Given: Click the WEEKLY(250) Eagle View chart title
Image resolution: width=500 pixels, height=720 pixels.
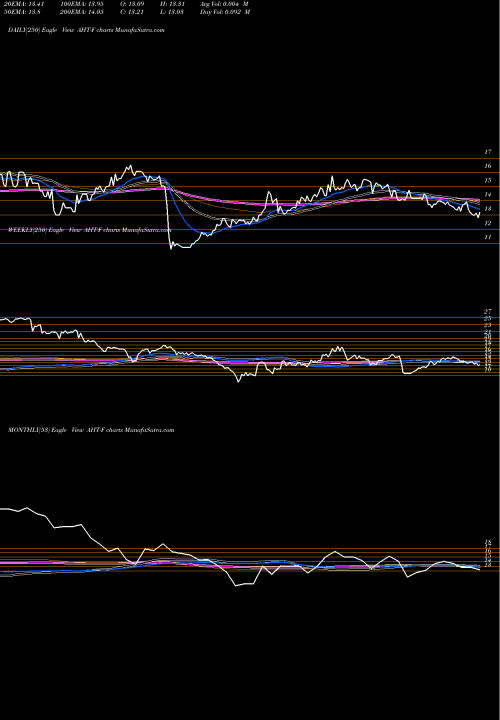Looking at the screenshot, I should [x=90, y=230].
